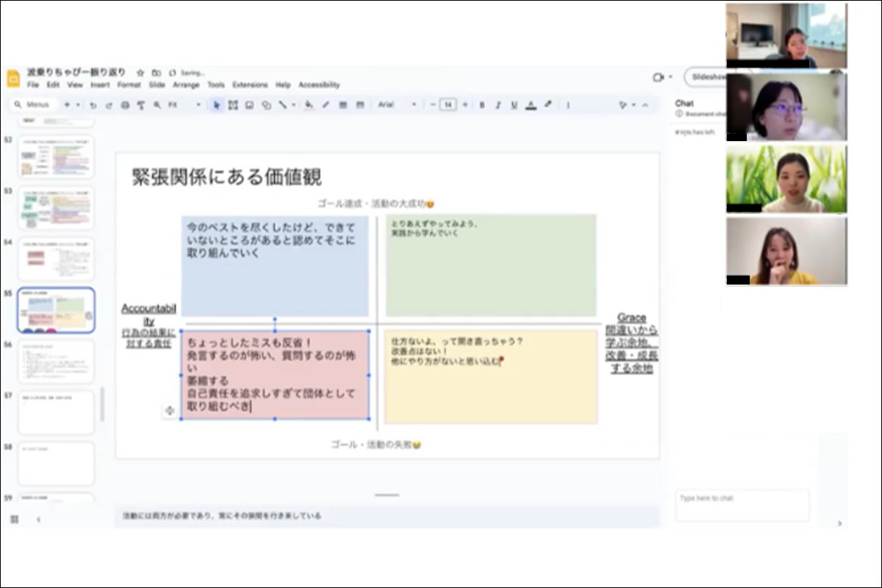Open the Insert menu

(x=100, y=85)
